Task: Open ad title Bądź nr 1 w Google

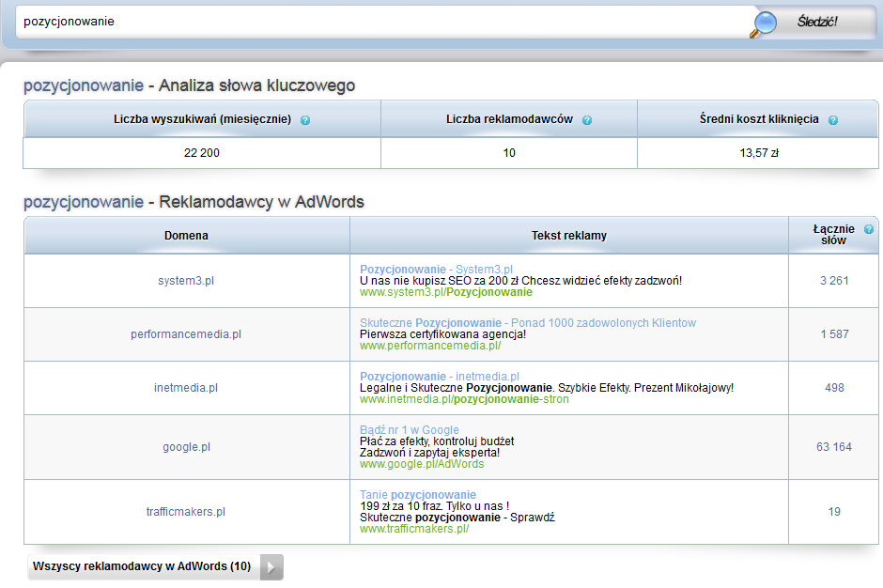Action: point(410,430)
